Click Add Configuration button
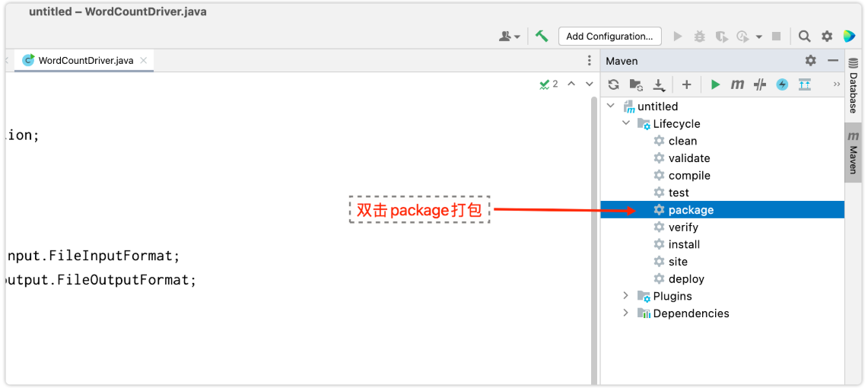The width and height of the screenshot is (868, 388). [x=609, y=36]
